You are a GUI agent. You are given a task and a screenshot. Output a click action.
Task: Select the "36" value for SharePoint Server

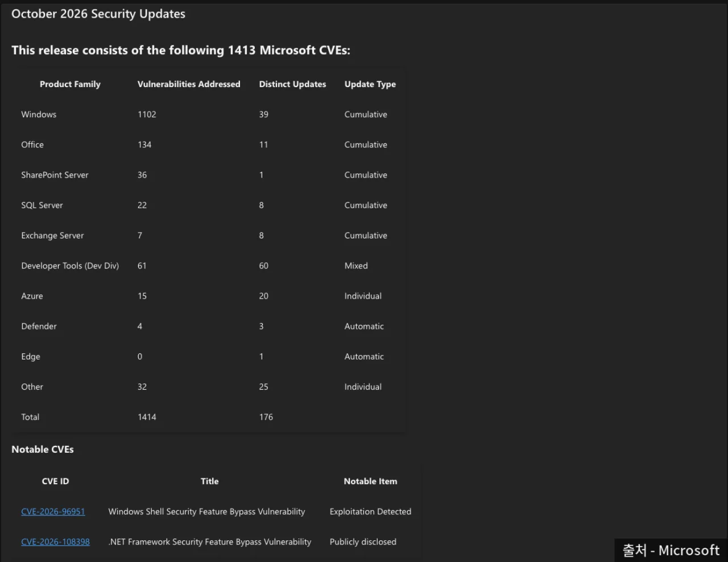point(142,175)
